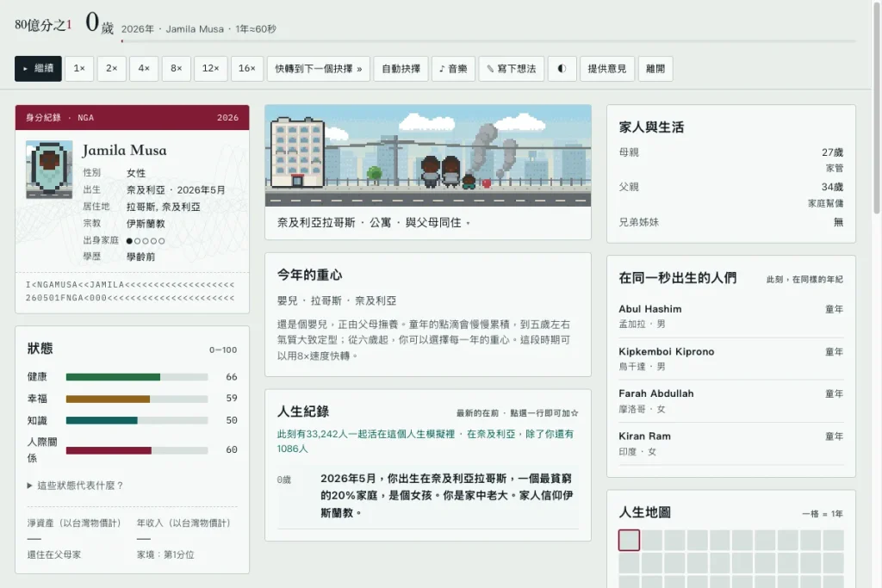Open 提供意見 feedback
This screenshot has width=882, height=588.
(x=607, y=69)
